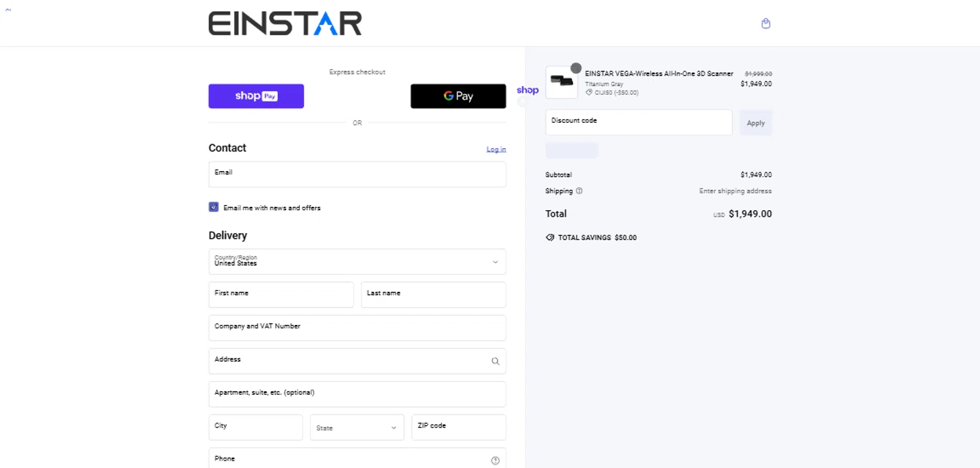
Task: Click the Contact section heading
Action: (227, 148)
